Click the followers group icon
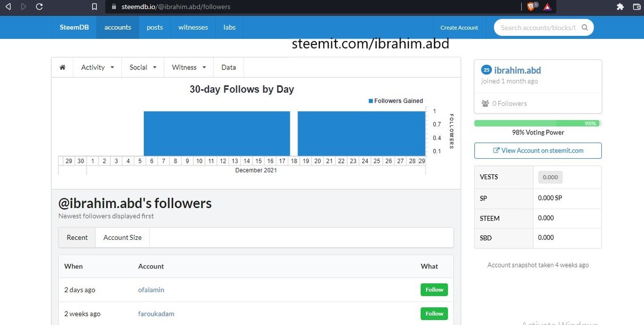Image resolution: width=644 pixels, height=325 pixels. [x=485, y=103]
